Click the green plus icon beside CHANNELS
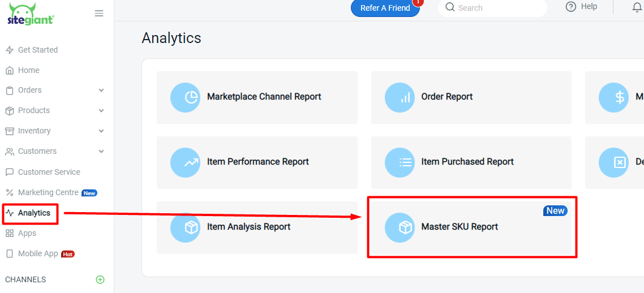The height and width of the screenshot is (293, 644). click(x=100, y=279)
